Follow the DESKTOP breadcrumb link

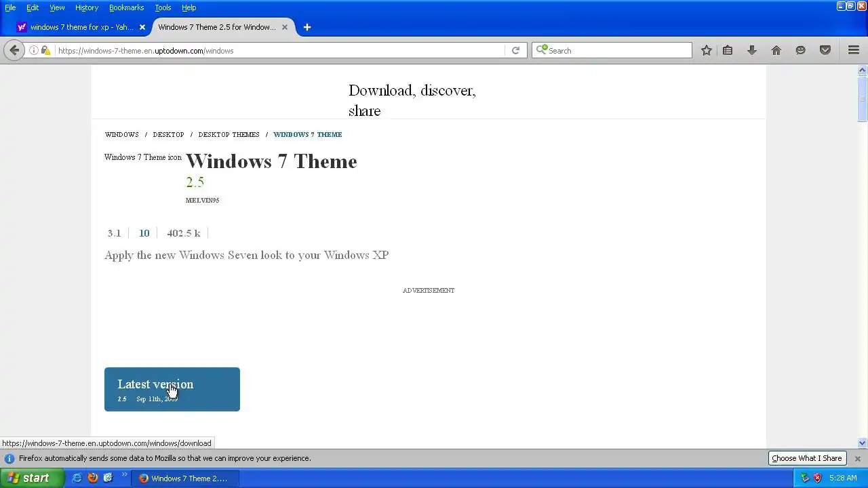tap(168, 134)
